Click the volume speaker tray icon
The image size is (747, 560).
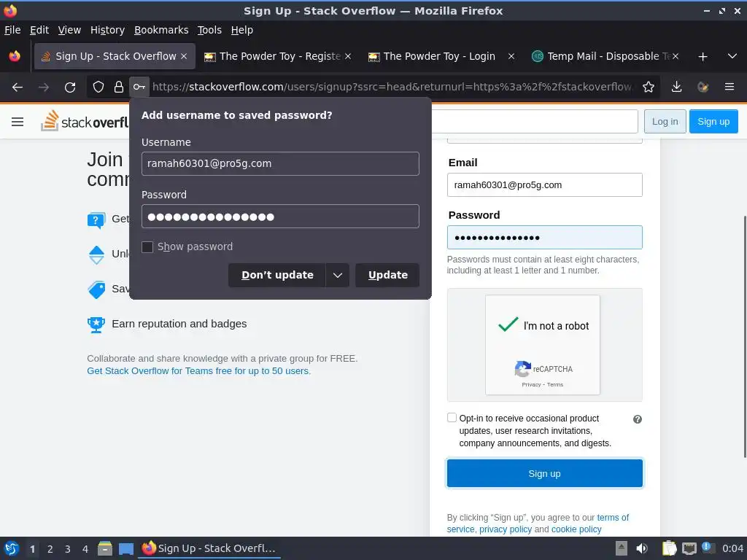(x=642, y=548)
